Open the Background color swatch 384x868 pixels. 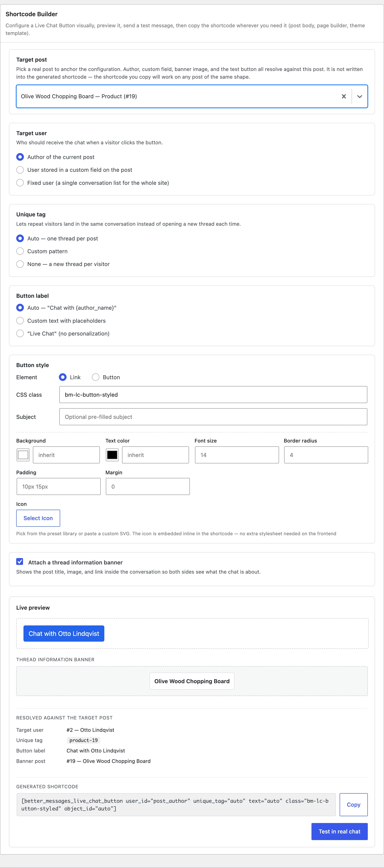coord(23,455)
